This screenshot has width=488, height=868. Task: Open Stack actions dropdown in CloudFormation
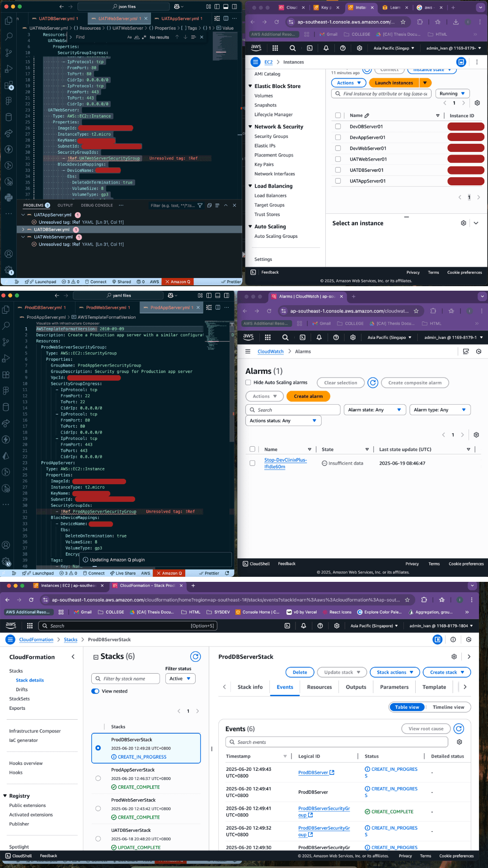pyautogui.click(x=395, y=672)
